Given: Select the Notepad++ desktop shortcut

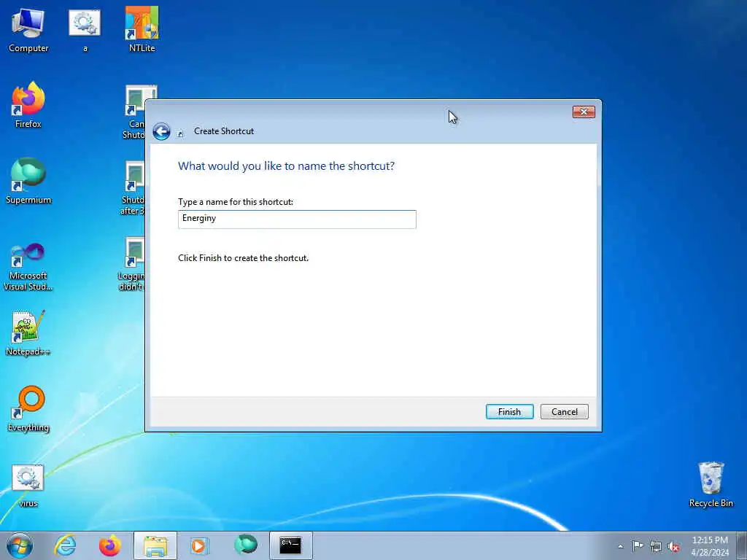Looking at the screenshot, I should (28, 333).
